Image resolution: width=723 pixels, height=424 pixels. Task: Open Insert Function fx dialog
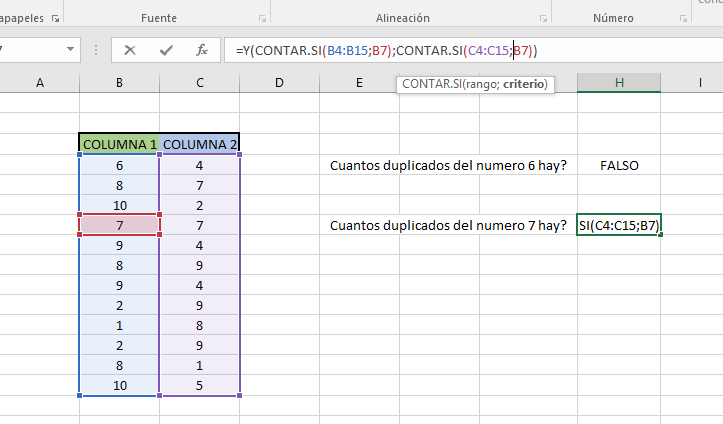[x=201, y=50]
